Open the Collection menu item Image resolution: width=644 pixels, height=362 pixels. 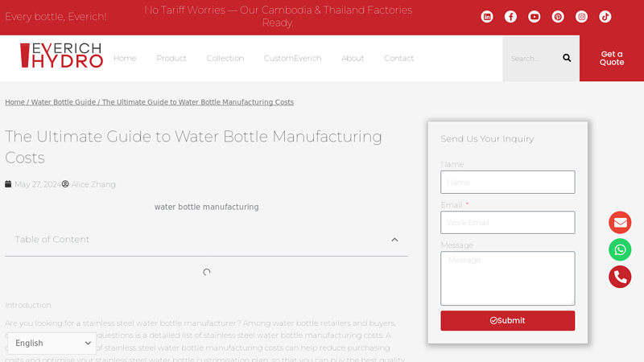[x=225, y=58]
